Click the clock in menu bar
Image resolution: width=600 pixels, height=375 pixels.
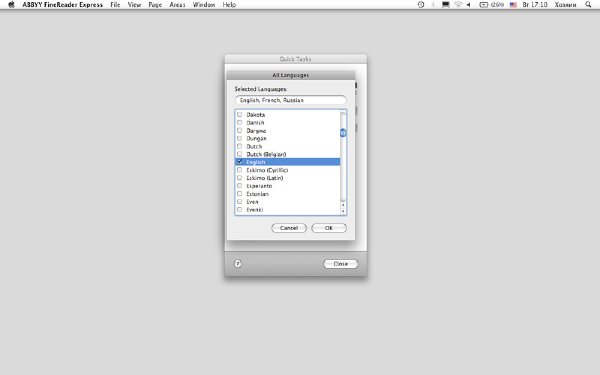coord(535,5)
